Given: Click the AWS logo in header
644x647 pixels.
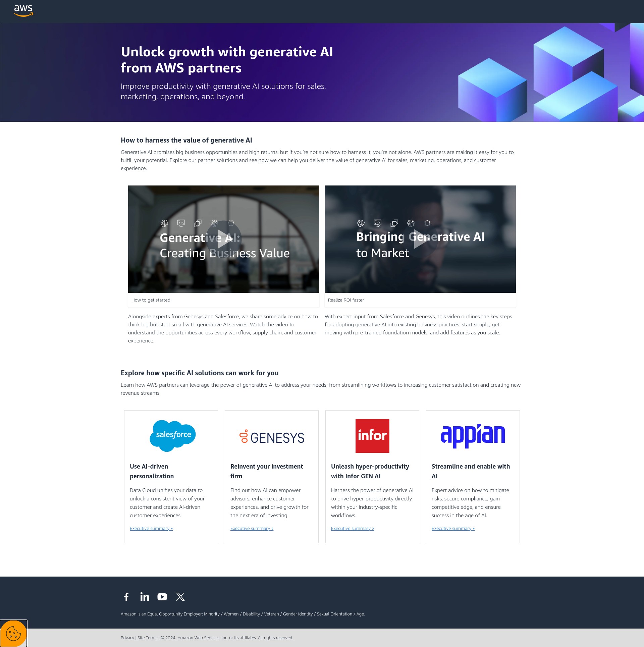Looking at the screenshot, I should coord(23,11).
